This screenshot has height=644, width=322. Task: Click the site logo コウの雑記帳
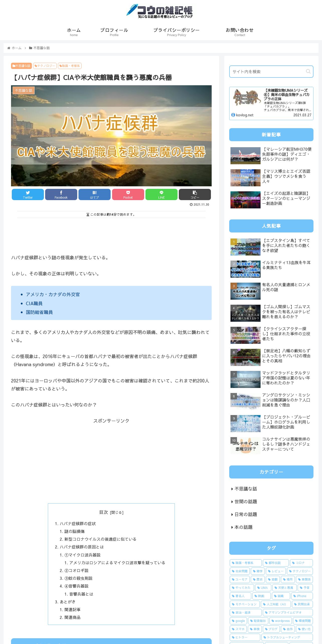click(x=159, y=11)
